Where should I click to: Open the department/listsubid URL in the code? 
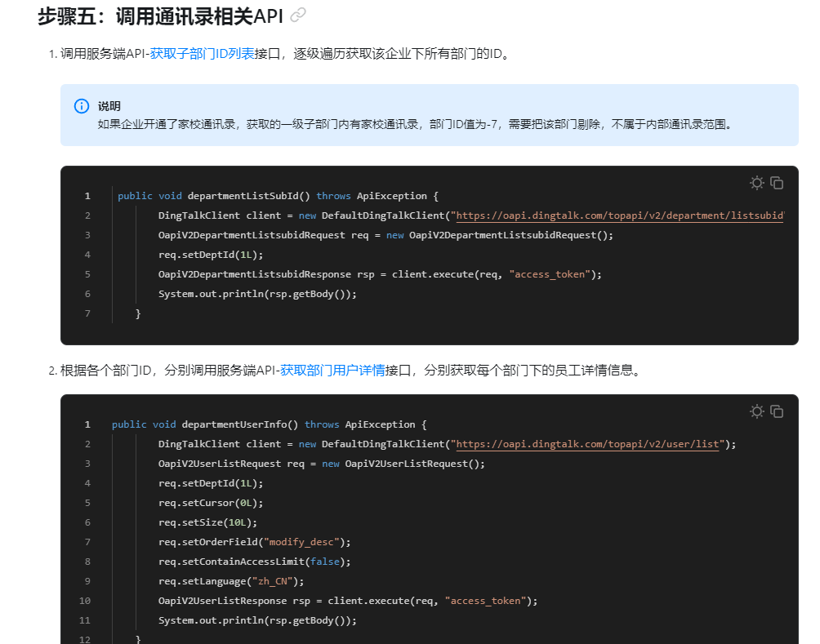(620, 215)
